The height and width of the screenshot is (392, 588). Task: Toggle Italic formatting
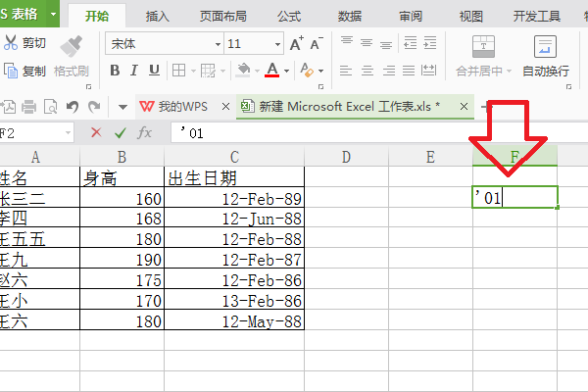pyautogui.click(x=134, y=71)
